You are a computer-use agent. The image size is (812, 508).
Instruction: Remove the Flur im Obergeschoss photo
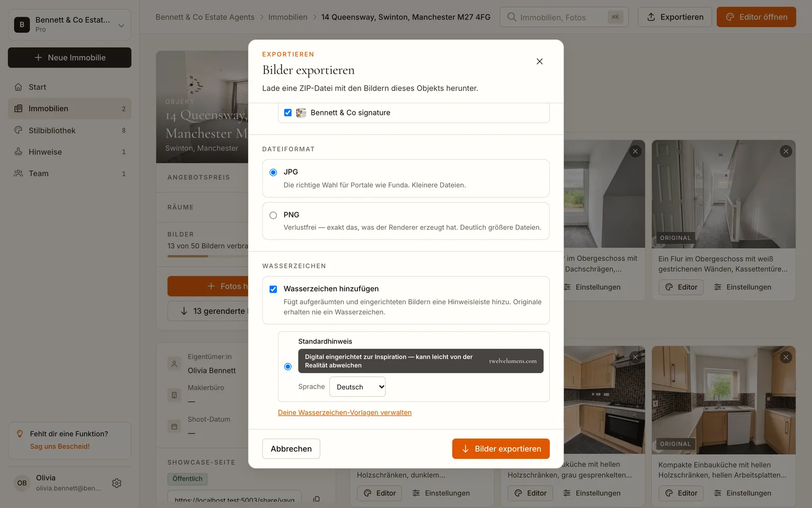(x=786, y=151)
